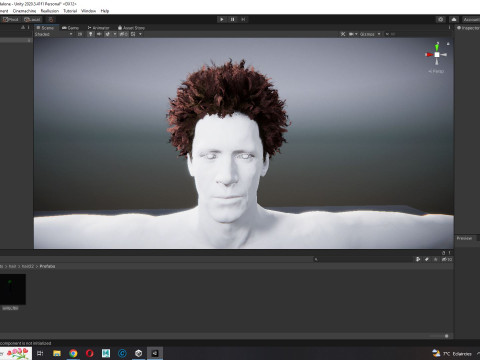Click the favorite star icon in Project
Image resolution: width=480 pixels, height=360 pixels.
pos(435,259)
